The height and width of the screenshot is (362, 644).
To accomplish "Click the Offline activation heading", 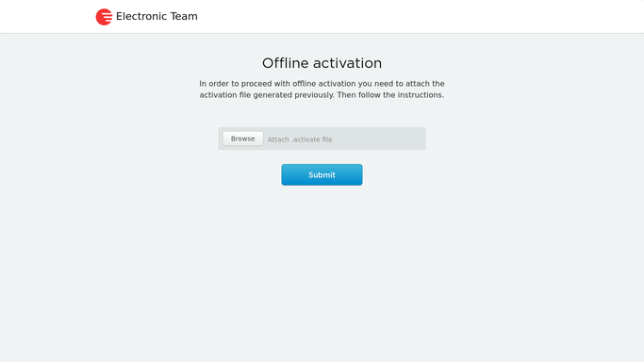I will (x=322, y=63).
